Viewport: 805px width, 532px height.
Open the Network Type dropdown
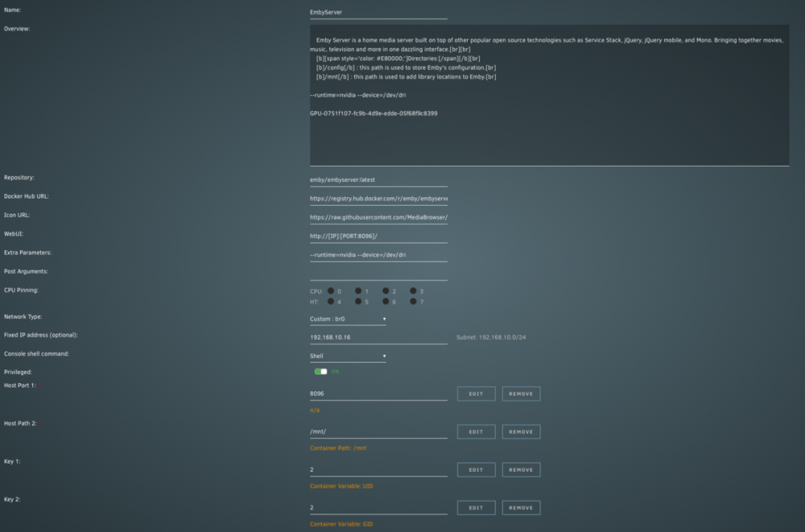(x=348, y=319)
